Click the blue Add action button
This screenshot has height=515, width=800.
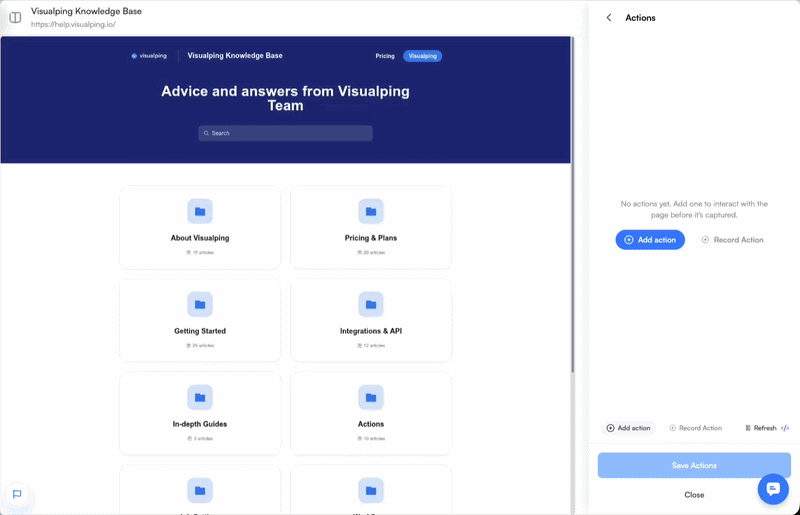point(650,239)
